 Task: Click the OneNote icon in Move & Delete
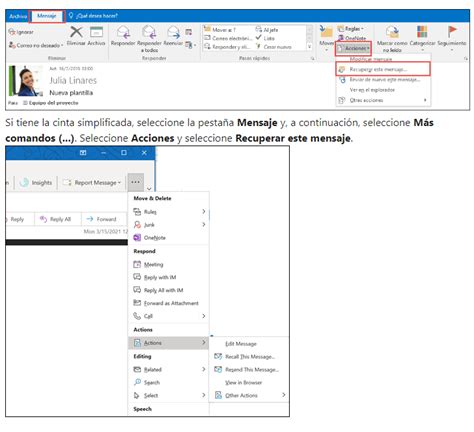click(x=137, y=238)
